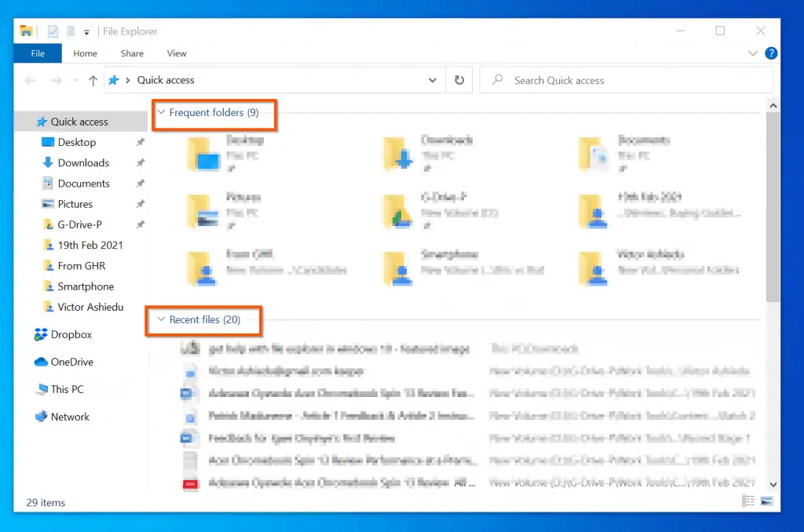Click the Back navigation arrow
The image size is (804, 532).
coord(31,80)
